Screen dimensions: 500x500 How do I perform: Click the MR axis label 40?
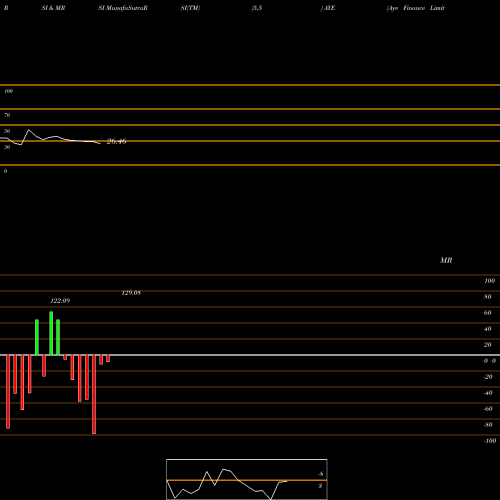[x=488, y=329]
